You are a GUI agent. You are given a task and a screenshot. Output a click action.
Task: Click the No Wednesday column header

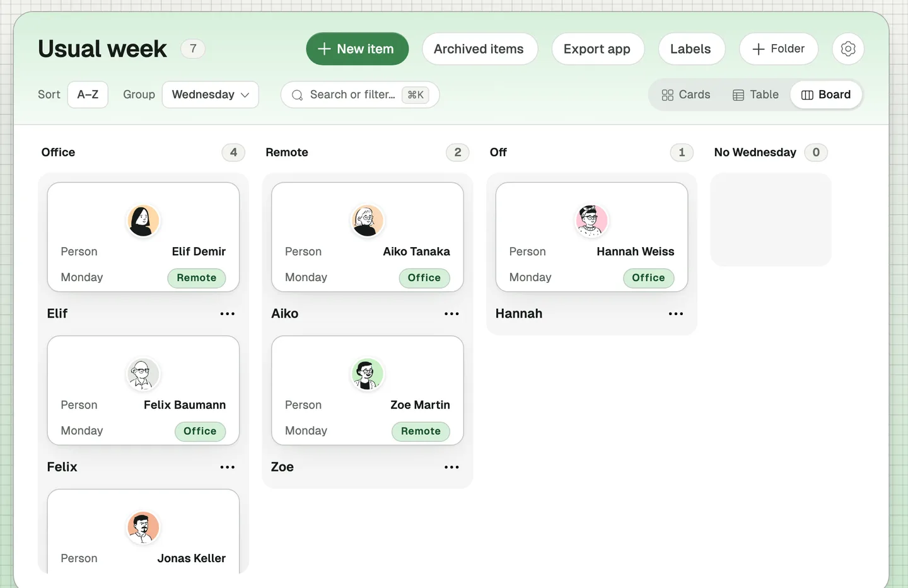755,153
